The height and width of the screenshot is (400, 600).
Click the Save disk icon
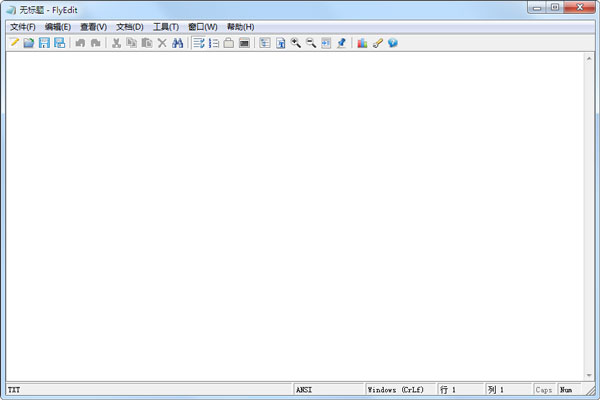click(x=44, y=43)
